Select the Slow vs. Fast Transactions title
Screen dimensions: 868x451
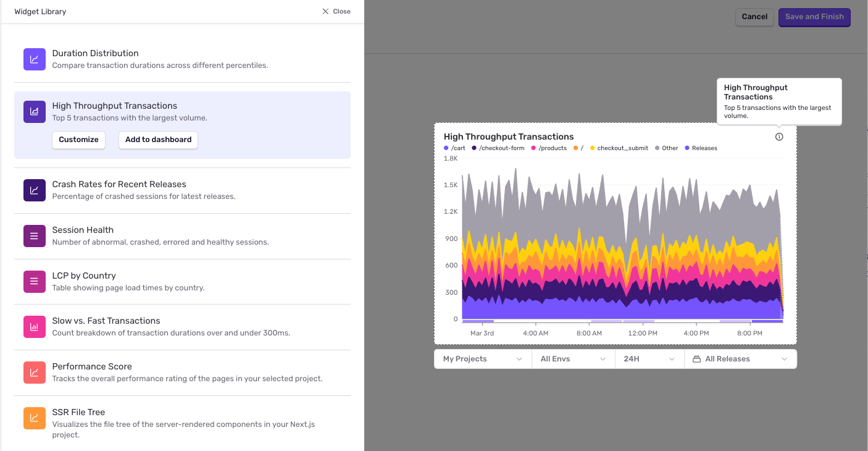[x=106, y=321]
